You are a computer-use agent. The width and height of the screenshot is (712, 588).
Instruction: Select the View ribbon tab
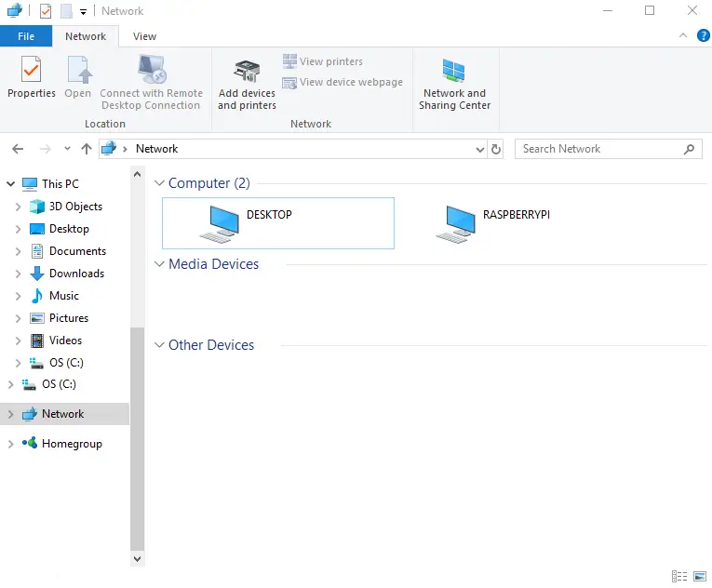(x=144, y=36)
